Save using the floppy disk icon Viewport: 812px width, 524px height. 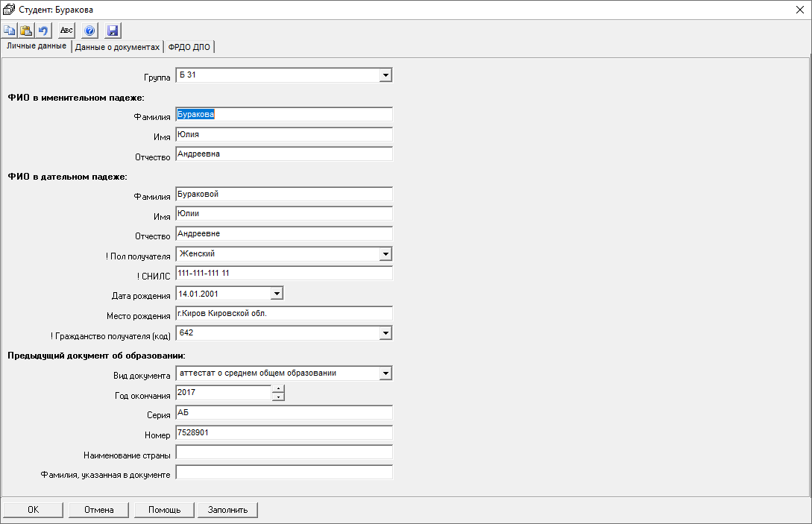tap(113, 31)
